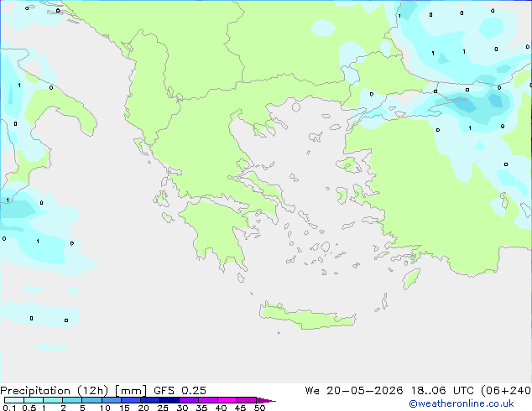Click the legend swatch between 5 and 10
Viewport: 532px width, 411px height.
click(91, 400)
